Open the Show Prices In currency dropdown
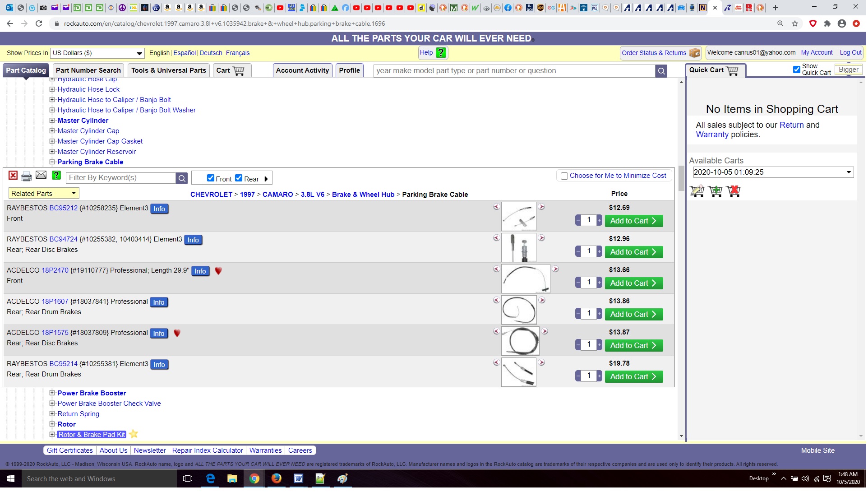Image resolution: width=868 pixels, height=492 pixels. point(97,53)
